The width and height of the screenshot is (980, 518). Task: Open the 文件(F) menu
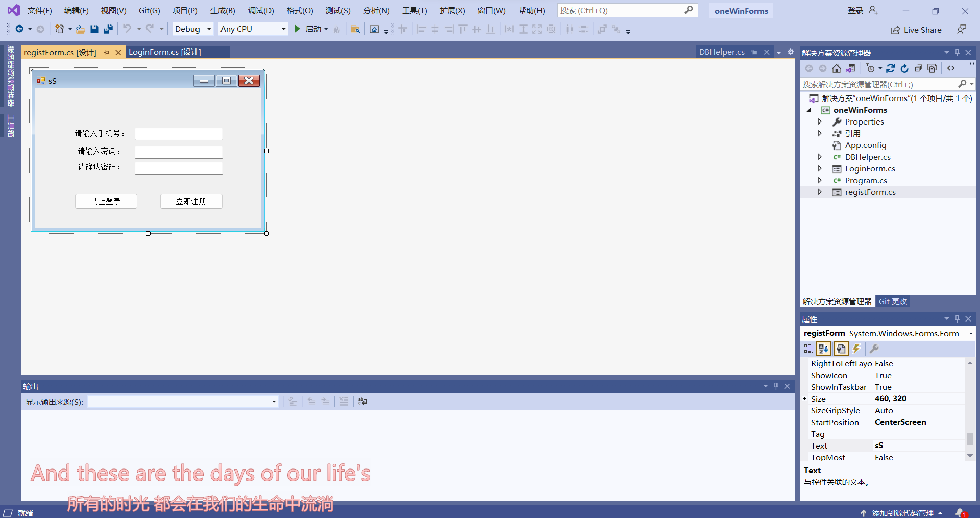coord(39,11)
